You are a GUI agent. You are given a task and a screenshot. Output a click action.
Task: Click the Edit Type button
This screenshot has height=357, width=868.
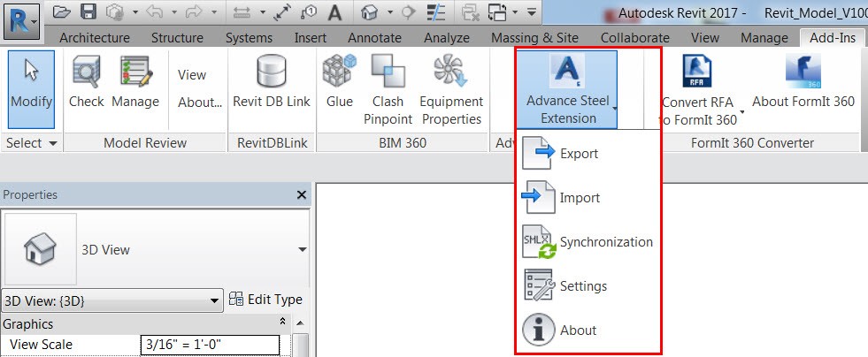tap(265, 300)
